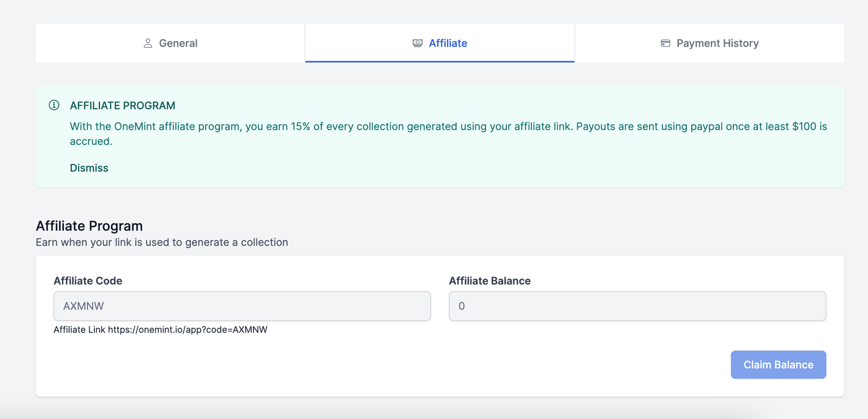This screenshot has width=868, height=419.
Task: Click the info circle icon in the banner
Action: (x=54, y=106)
